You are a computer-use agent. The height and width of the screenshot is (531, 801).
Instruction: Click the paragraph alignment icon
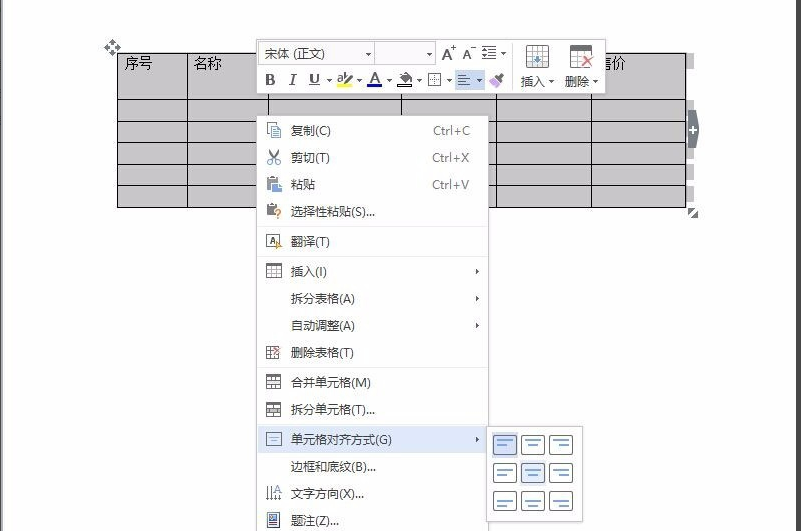464,80
